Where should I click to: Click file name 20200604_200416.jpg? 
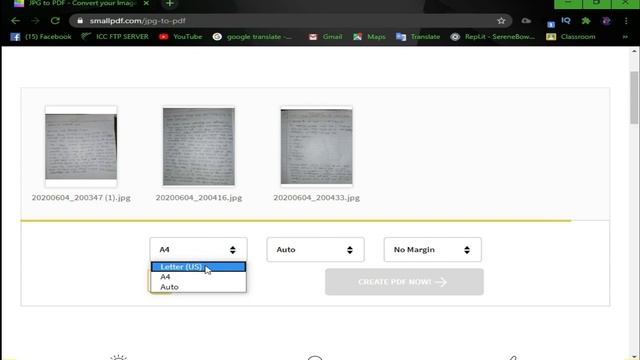coord(199,198)
